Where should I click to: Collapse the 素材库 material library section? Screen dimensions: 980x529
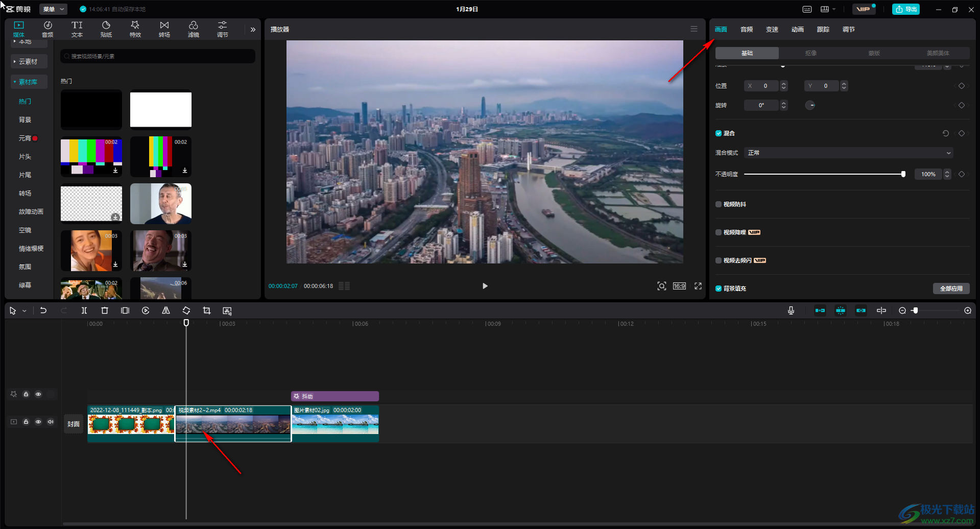[x=29, y=82]
